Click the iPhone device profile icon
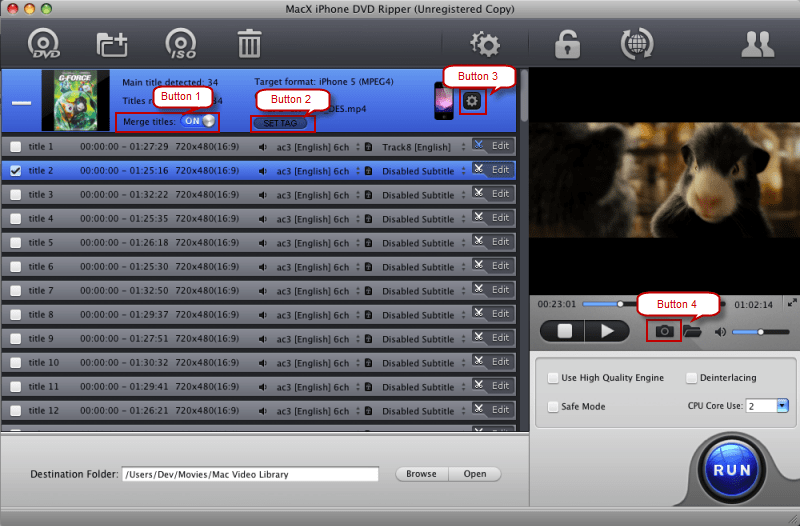This screenshot has height=526, width=800. tap(443, 101)
